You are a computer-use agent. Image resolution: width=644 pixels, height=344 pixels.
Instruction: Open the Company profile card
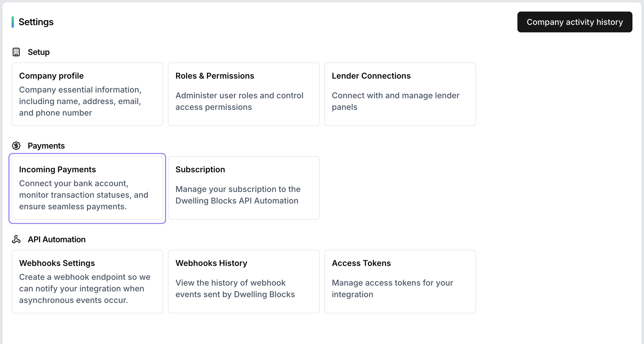coord(87,94)
